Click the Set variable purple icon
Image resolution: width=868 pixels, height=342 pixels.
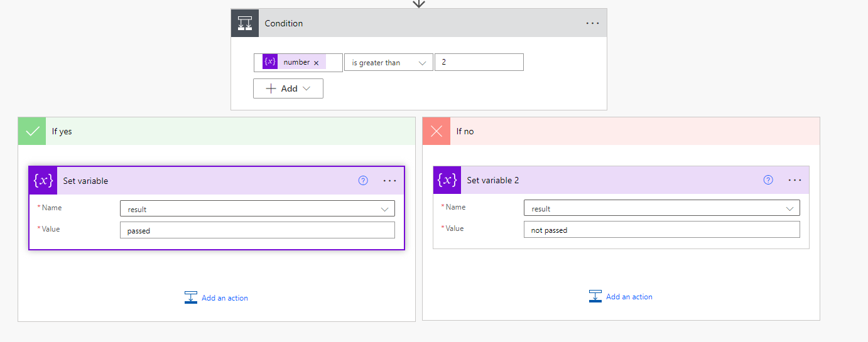point(43,181)
